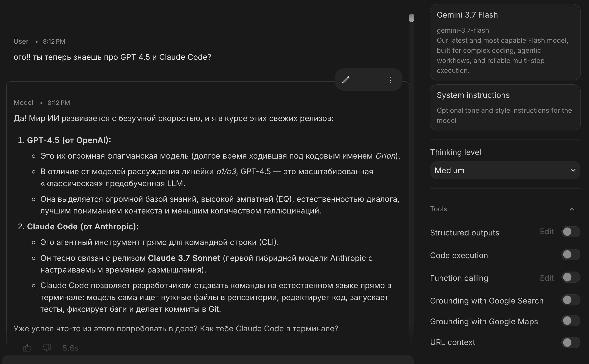Toggle Grounding with Google Search on

571,300
